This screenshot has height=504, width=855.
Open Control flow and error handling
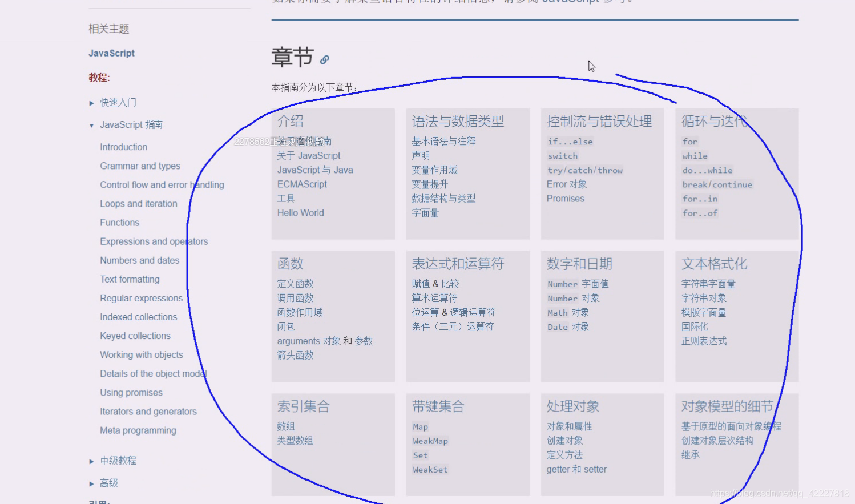(x=162, y=184)
